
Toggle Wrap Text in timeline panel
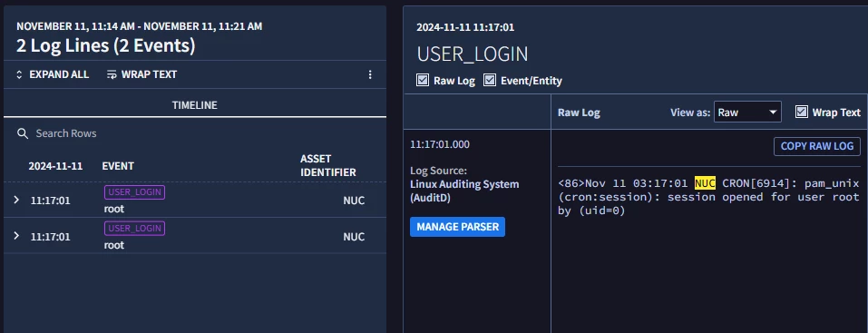tap(141, 74)
